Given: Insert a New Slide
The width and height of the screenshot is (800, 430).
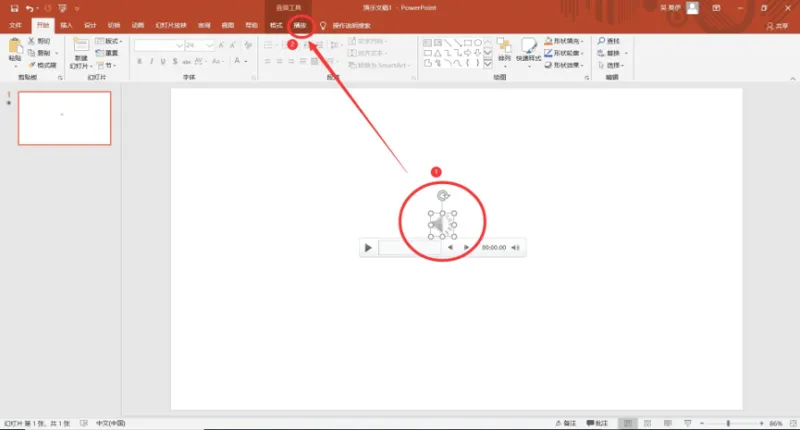Looking at the screenshot, I should coord(81,53).
